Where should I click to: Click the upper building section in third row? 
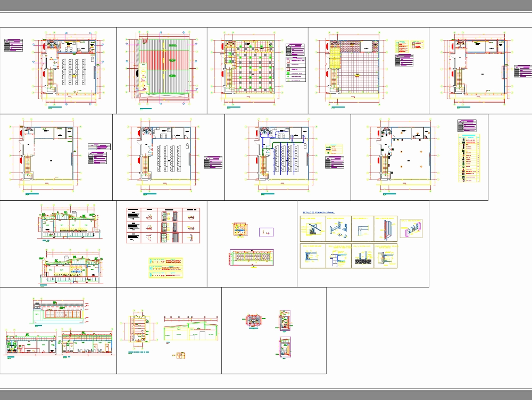pyautogui.click(x=68, y=224)
